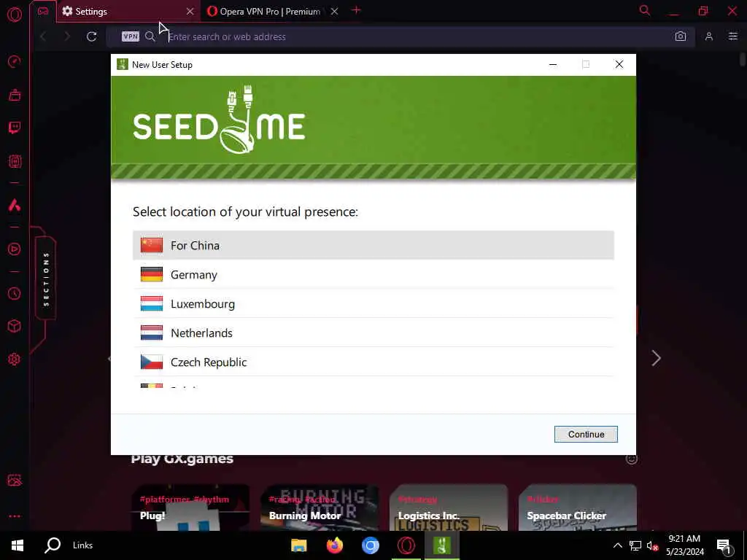Open Settings gear in sidebar
Screen dimensions: 747x560
(x=15, y=359)
